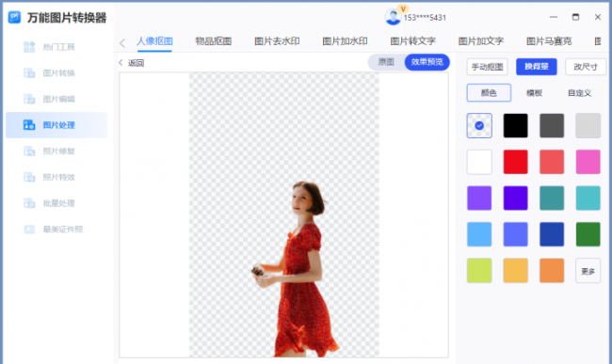The height and width of the screenshot is (364, 612).
Task: Choose the green background swatch
Action: (588, 234)
